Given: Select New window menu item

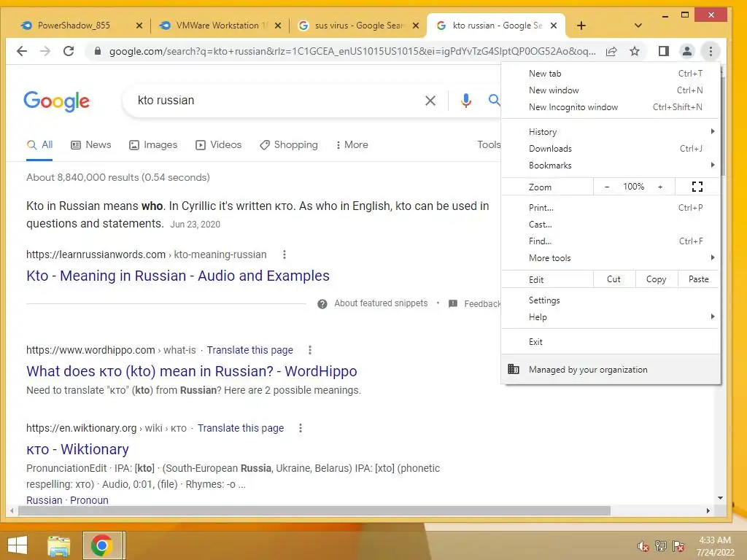Looking at the screenshot, I should 611,90.
